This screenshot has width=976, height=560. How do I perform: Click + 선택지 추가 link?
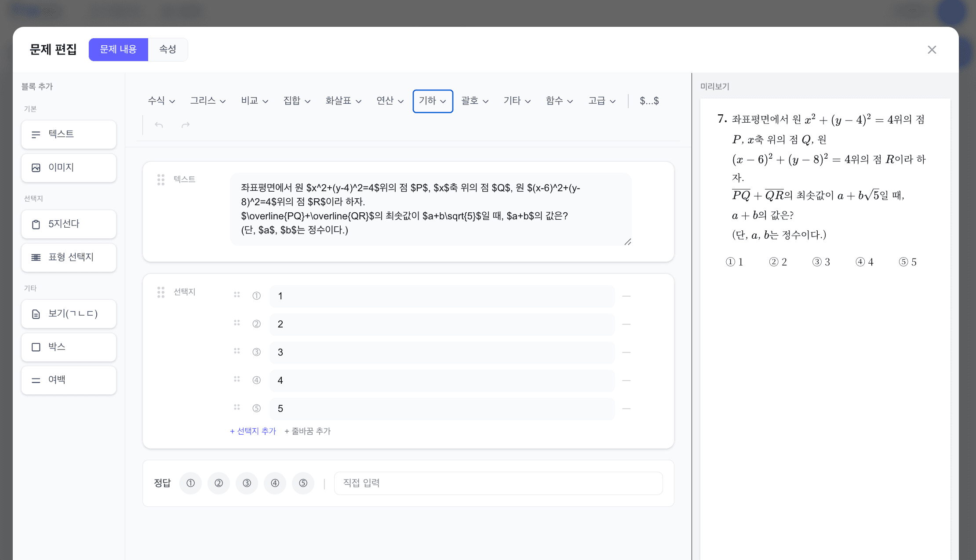[253, 431]
